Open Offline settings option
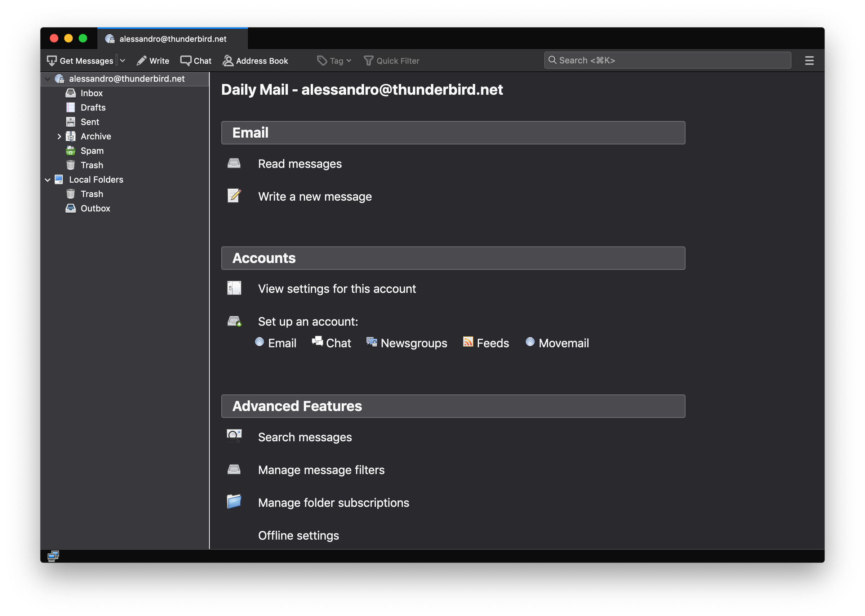865x616 pixels. pyautogui.click(x=298, y=535)
